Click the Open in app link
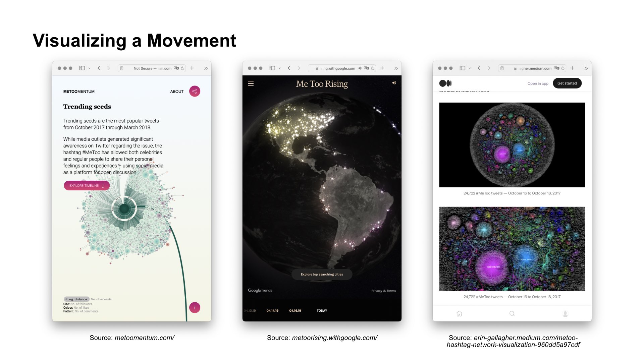 coord(538,83)
